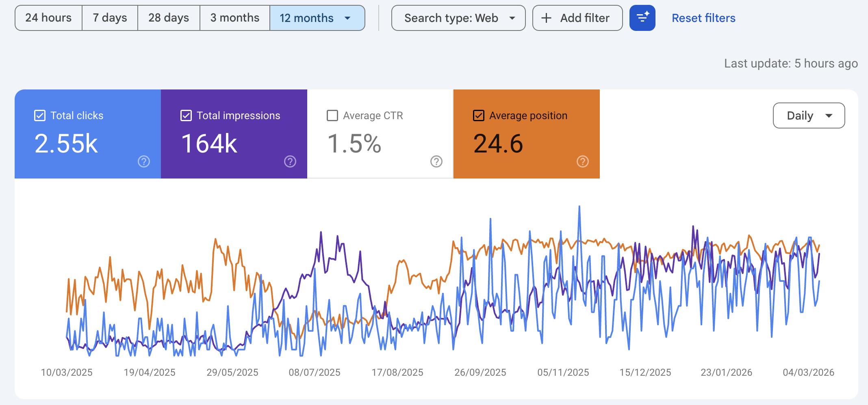Click the 05/11/2025 axis date label
The height and width of the screenshot is (405, 868).
pos(563,372)
